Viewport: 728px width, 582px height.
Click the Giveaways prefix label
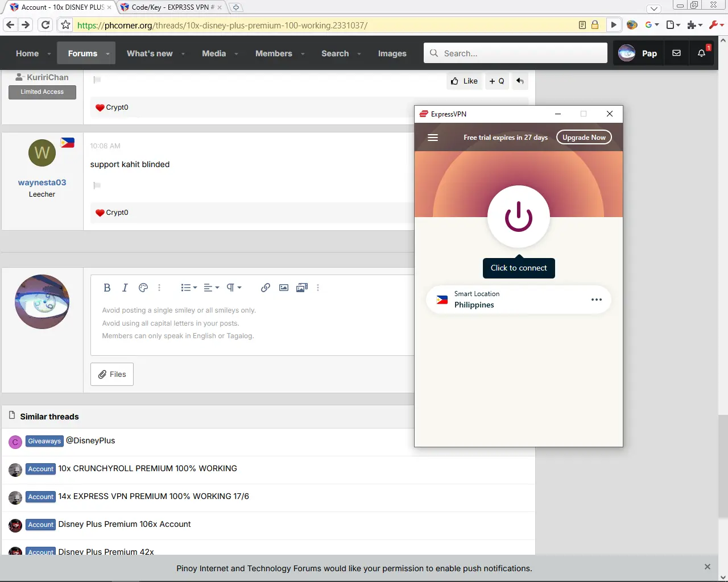click(x=44, y=441)
